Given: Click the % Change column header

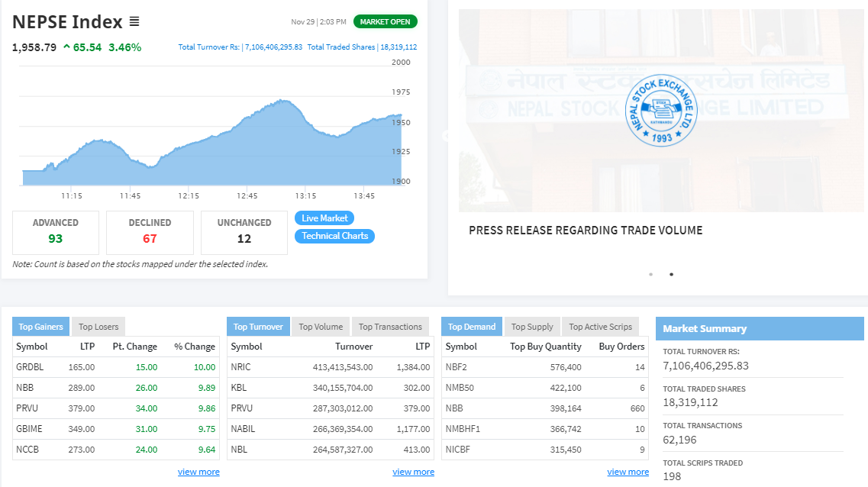Looking at the screenshot, I should point(195,347).
